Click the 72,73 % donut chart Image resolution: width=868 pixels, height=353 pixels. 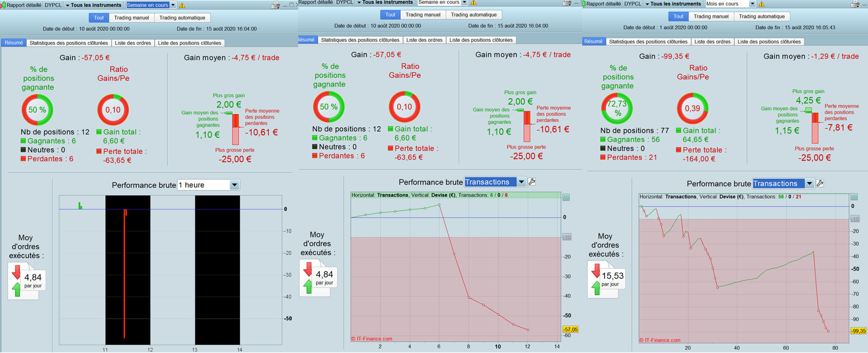(x=617, y=108)
